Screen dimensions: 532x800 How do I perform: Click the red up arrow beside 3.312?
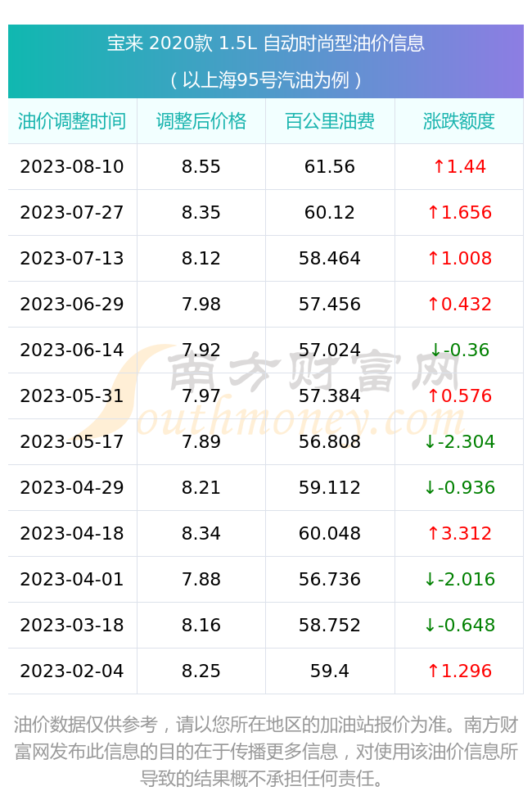[x=433, y=534]
